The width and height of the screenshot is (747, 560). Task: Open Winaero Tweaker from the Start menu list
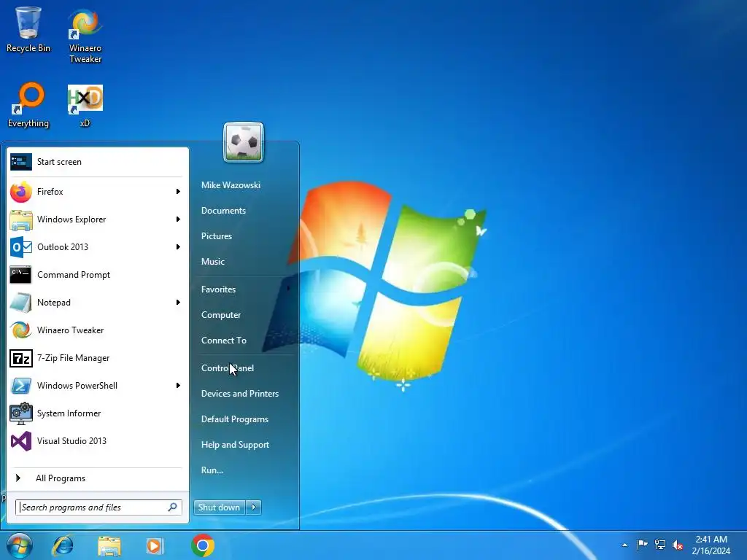98,330
